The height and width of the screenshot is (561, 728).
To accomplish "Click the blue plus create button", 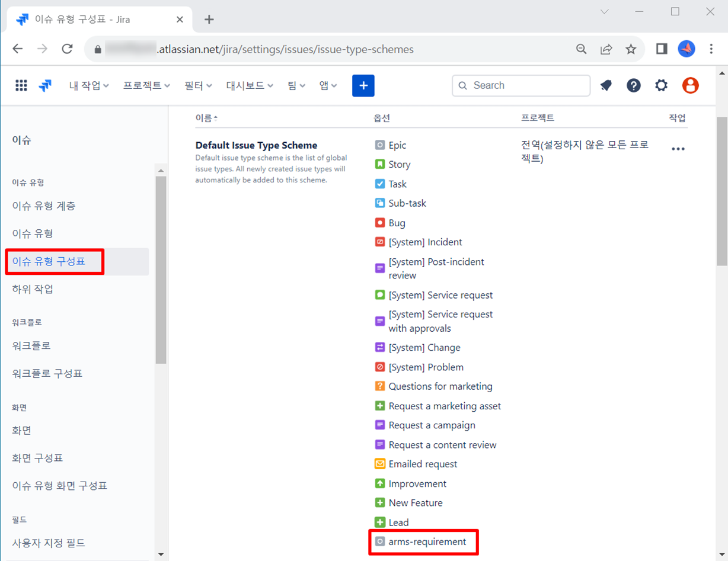I will click(x=363, y=85).
